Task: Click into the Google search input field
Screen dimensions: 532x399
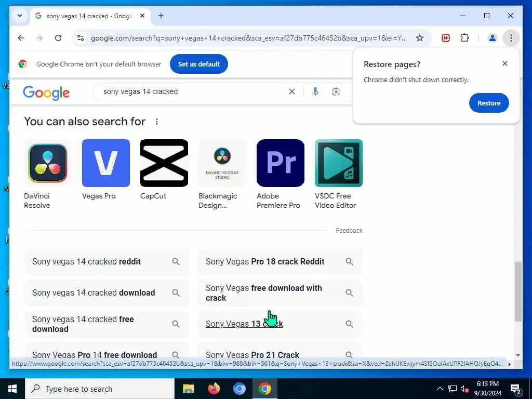Action: tap(193, 91)
